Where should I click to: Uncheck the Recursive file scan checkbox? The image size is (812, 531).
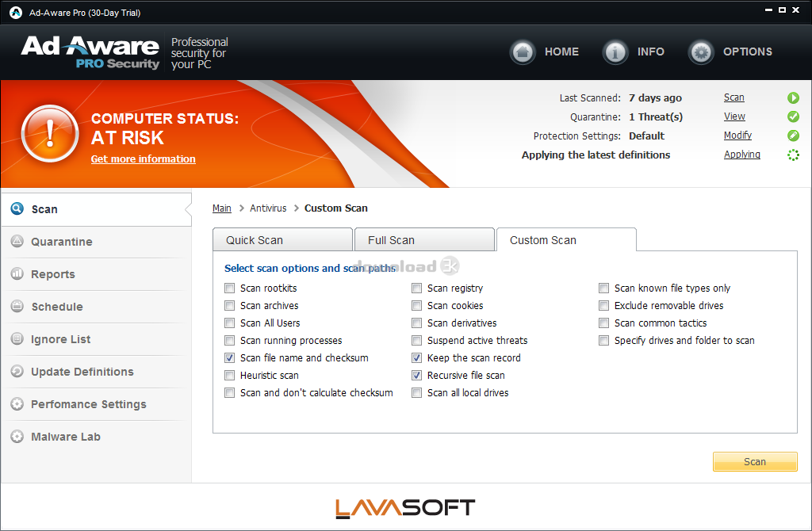[x=416, y=375]
